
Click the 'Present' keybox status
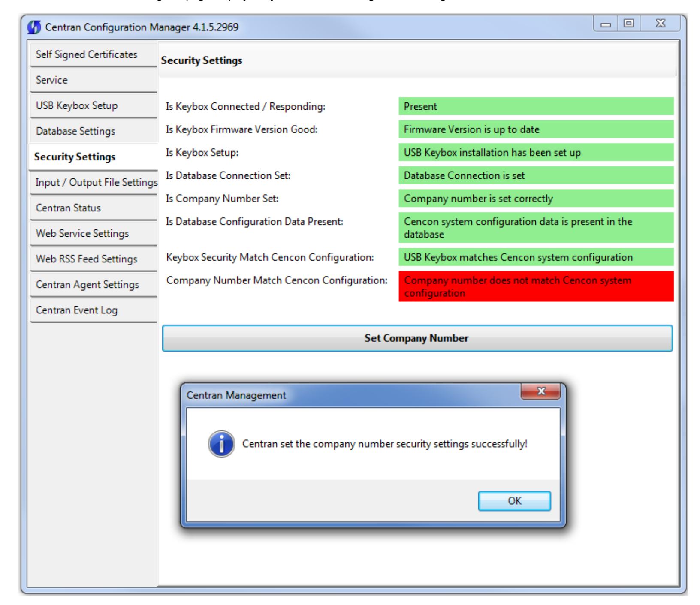(x=536, y=106)
